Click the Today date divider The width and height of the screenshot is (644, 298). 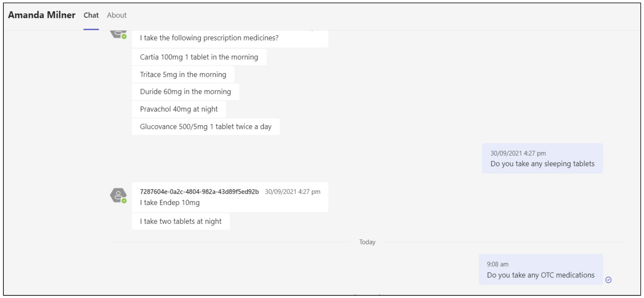[367, 242]
